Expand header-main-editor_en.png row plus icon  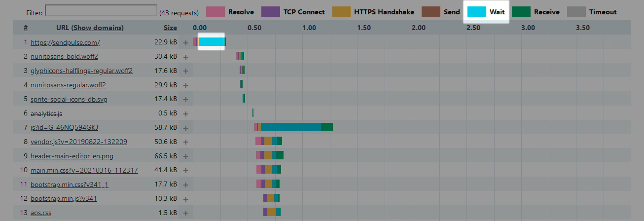point(186,156)
